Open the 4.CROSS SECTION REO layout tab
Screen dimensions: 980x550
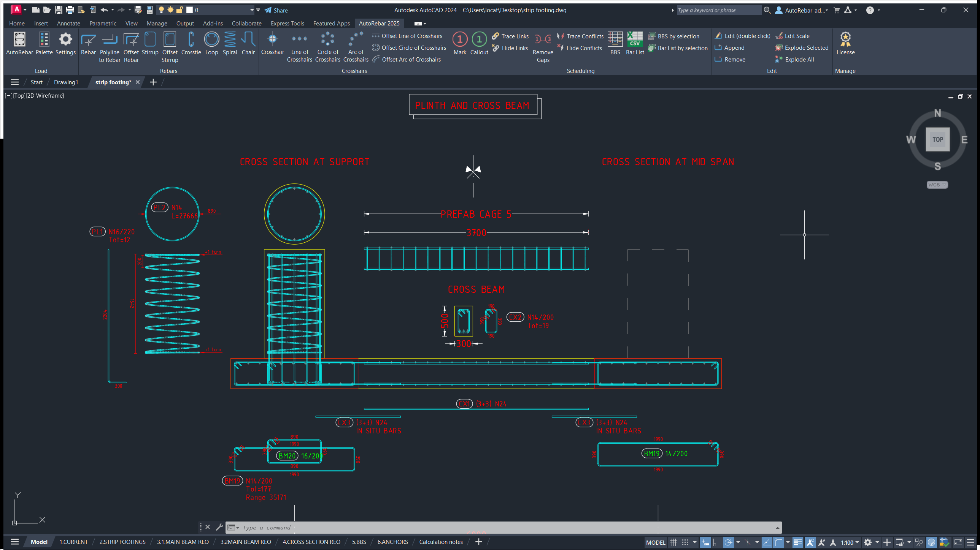(311, 542)
